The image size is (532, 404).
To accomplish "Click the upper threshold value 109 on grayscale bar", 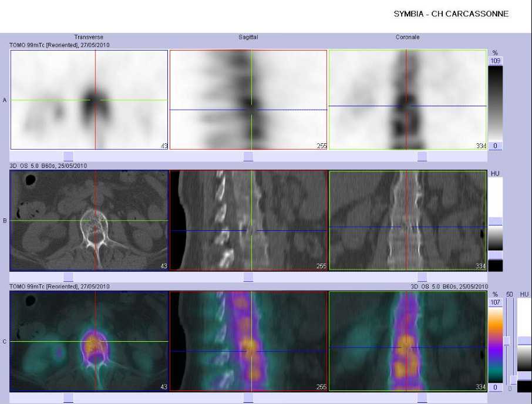I will pyautogui.click(x=496, y=60).
